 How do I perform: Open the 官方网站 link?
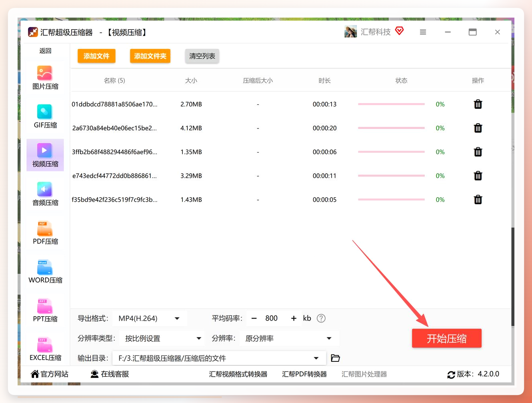tap(50, 374)
